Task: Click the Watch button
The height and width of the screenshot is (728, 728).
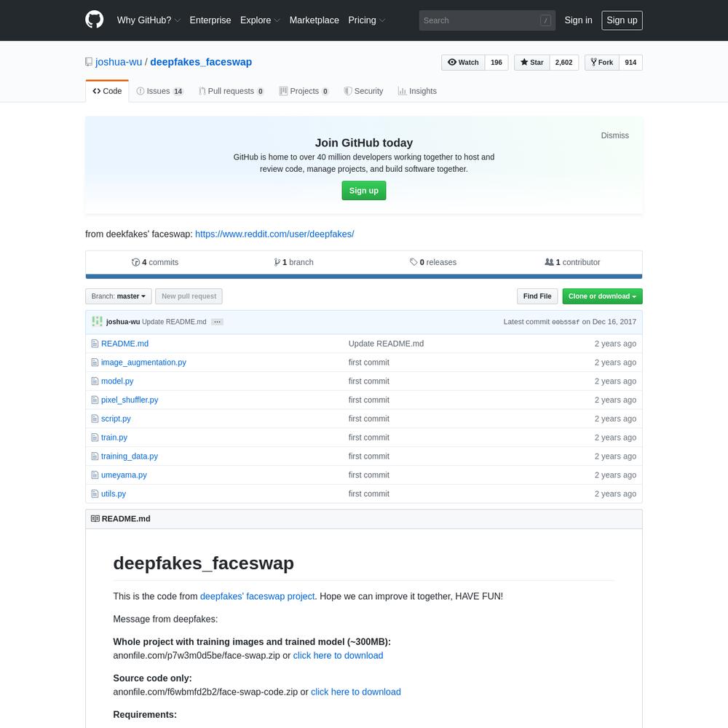Action: coord(463,62)
